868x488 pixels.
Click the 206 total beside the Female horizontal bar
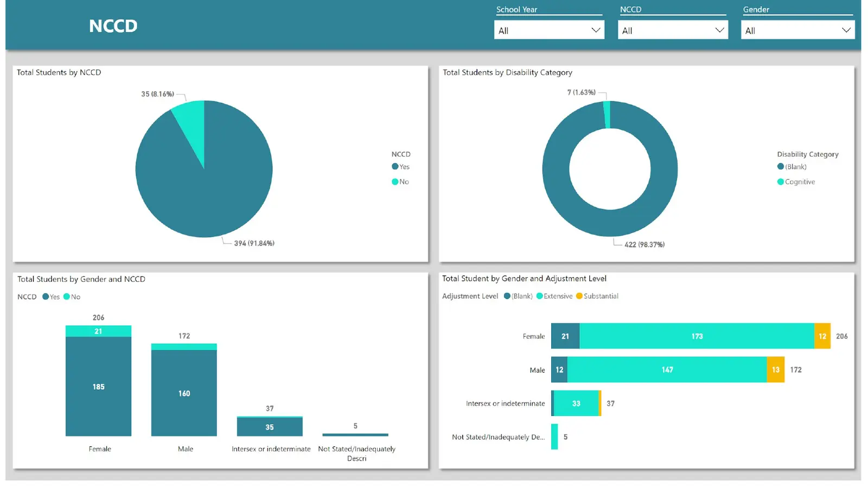point(841,336)
